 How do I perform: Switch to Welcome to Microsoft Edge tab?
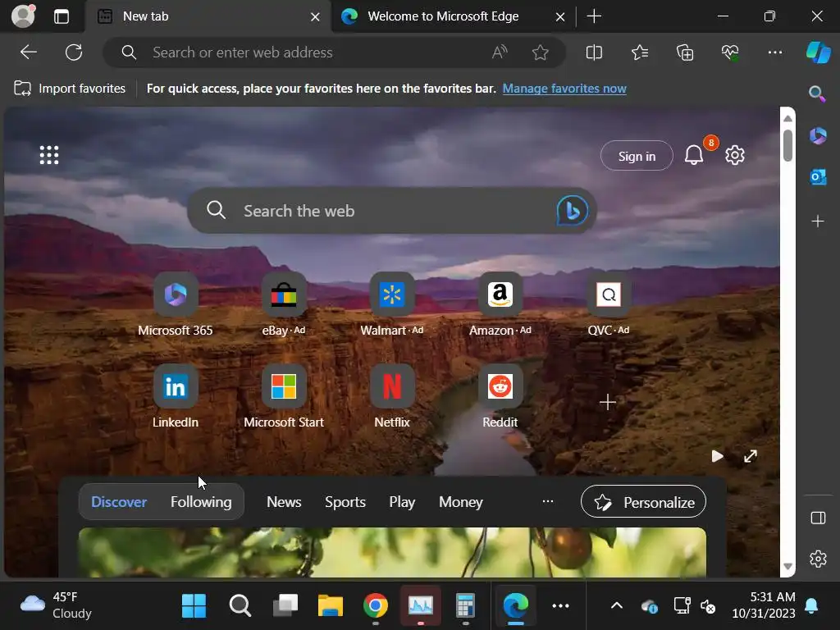point(443,16)
